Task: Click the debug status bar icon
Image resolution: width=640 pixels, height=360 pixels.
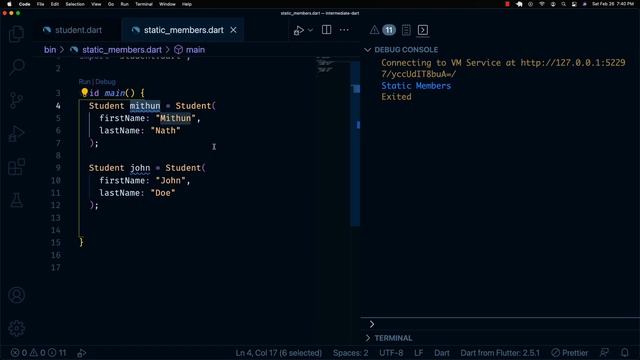Action: click(x=82, y=353)
